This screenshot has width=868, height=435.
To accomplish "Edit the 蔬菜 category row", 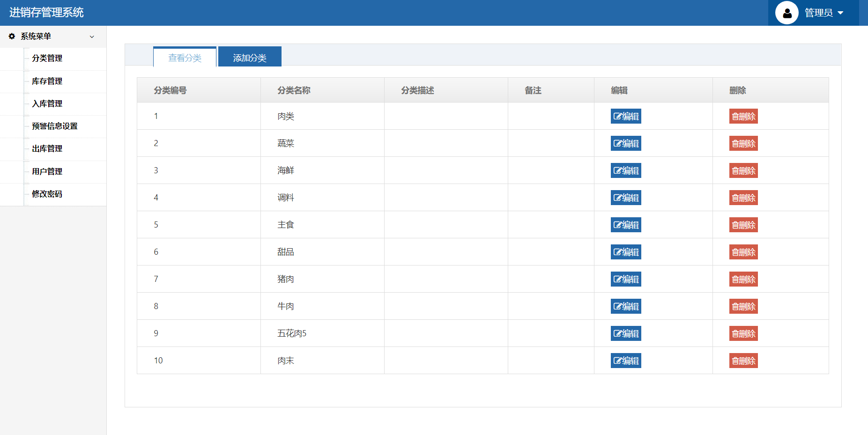I will click(x=626, y=143).
